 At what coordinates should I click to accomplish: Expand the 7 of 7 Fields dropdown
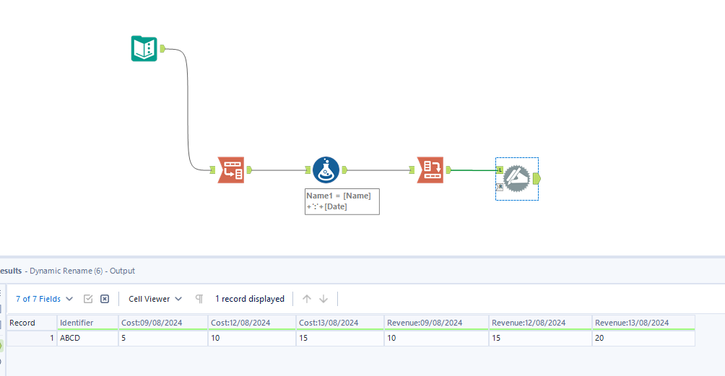tap(44, 299)
